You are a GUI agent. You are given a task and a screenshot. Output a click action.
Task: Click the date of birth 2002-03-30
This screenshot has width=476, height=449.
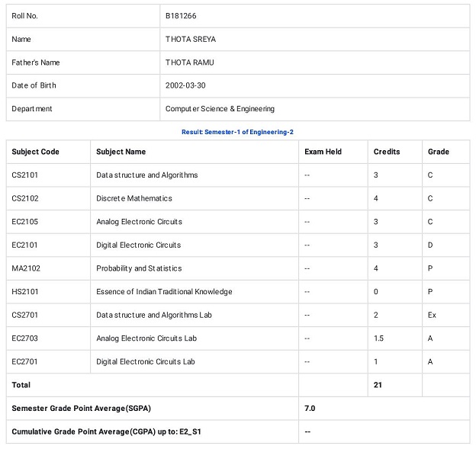coord(185,85)
